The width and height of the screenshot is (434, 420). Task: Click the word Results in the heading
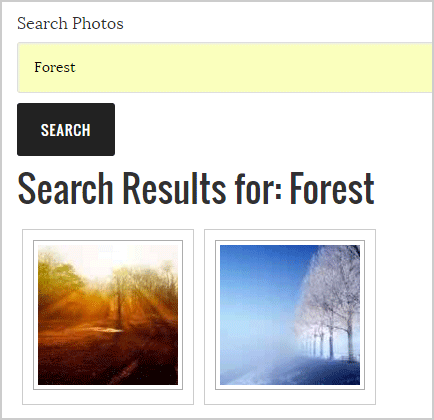tap(175, 188)
